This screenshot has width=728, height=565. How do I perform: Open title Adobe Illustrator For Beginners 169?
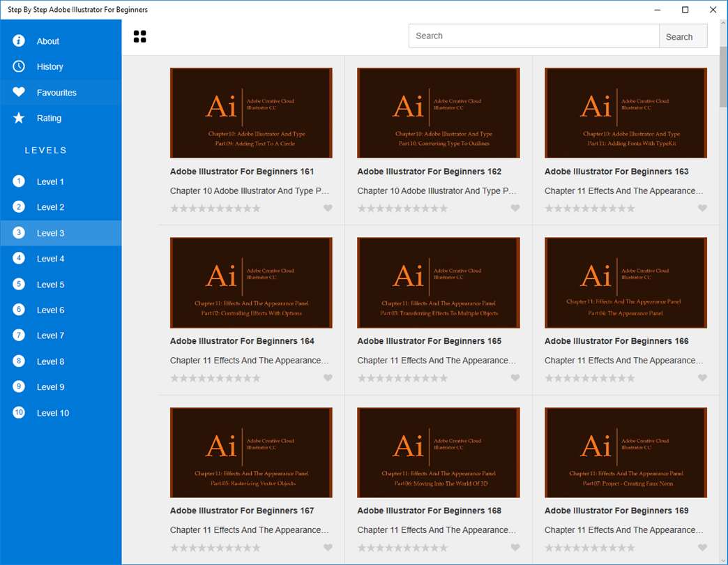[616, 511]
